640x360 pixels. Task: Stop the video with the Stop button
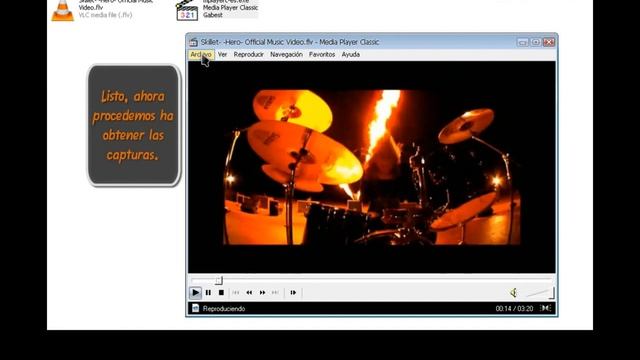pyautogui.click(x=221, y=293)
